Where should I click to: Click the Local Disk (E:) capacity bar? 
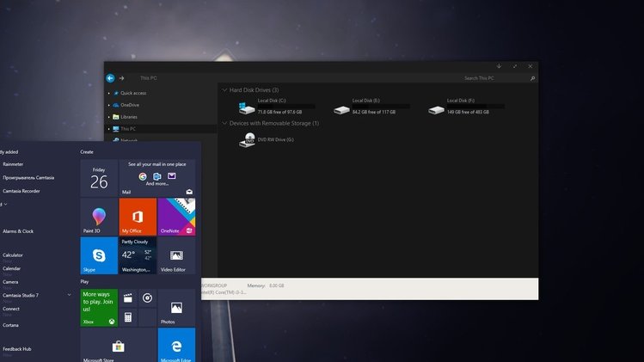381,107
